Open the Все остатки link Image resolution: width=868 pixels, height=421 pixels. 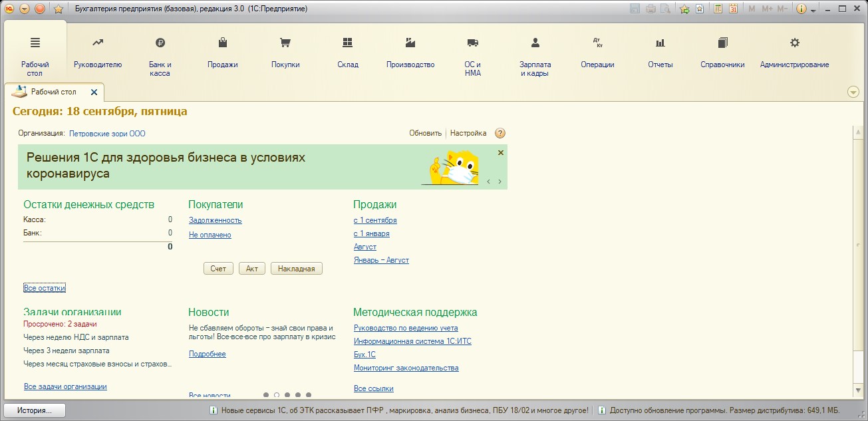(45, 288)
